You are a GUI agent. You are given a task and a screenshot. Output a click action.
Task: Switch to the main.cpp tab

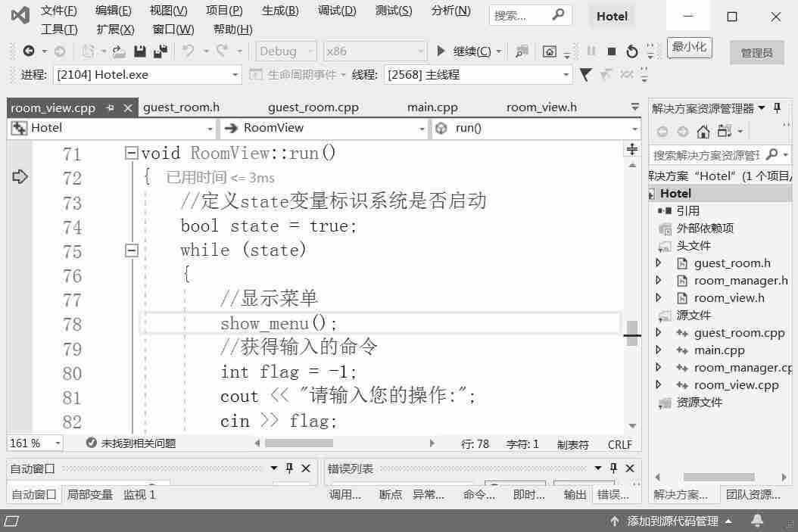(x=432, y=107)
